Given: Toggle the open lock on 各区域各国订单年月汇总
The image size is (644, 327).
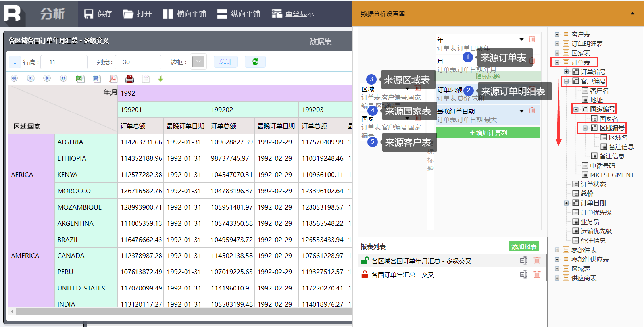Looking at the screenshot, I should (x=365, y=261).
